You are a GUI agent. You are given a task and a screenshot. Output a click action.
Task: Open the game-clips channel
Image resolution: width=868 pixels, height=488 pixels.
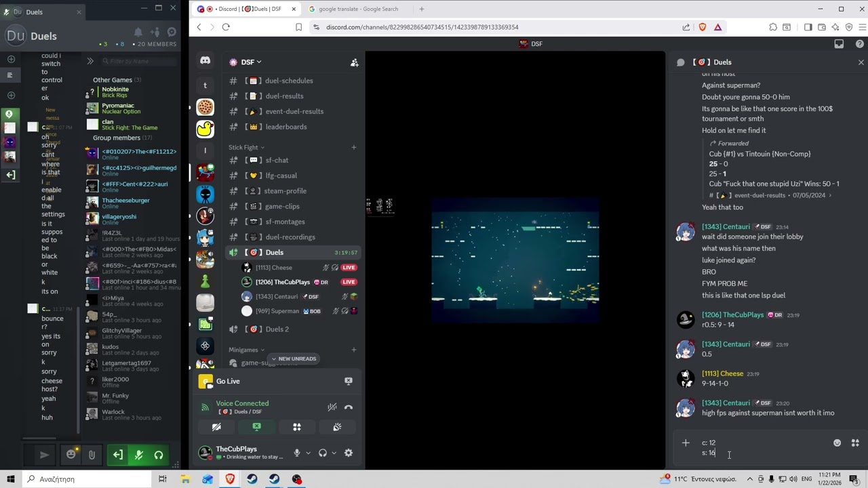click(292, 206)
